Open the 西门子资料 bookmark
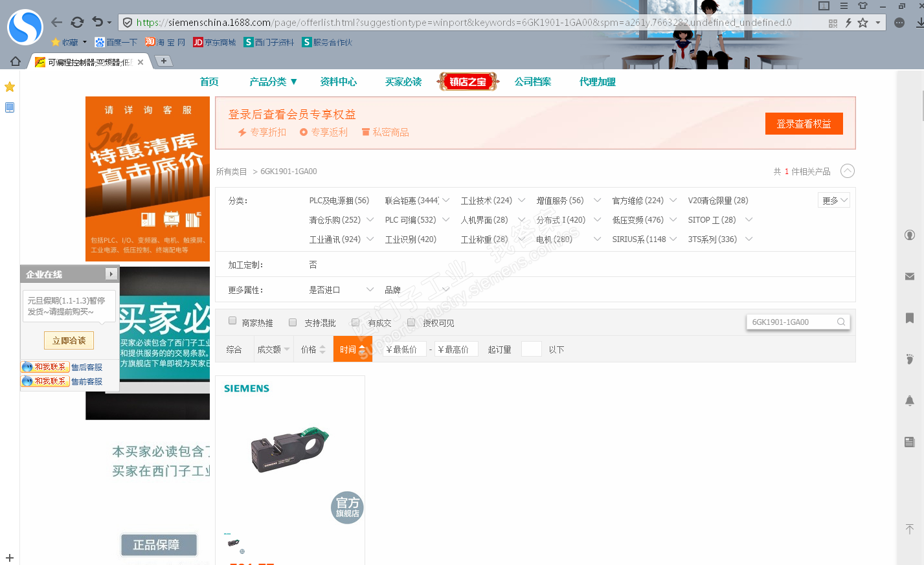The width and height of the screenshot is (924, 565). click(269, 43)
